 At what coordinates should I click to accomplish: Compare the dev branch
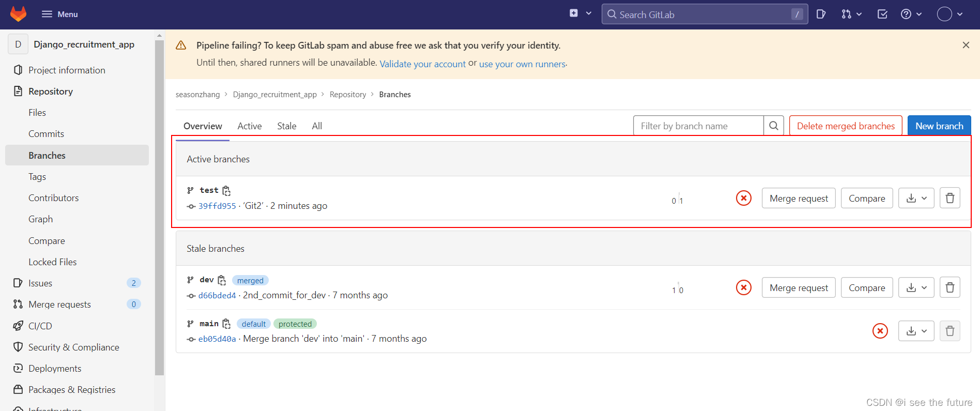(x=867, y=287)
